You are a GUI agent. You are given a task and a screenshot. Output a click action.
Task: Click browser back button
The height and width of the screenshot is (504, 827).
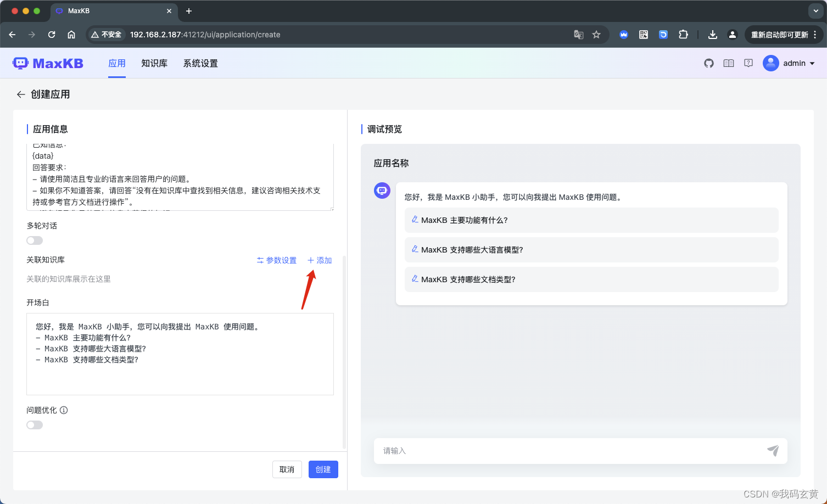coord(12,35)
